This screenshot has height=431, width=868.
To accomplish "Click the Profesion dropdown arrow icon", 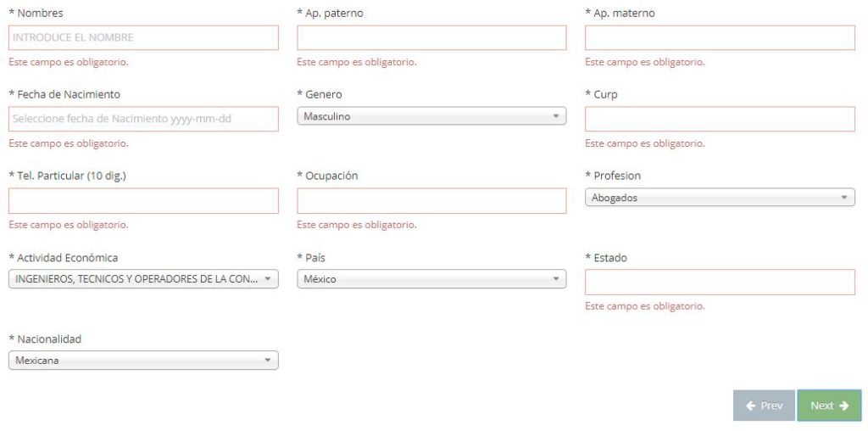I will click(x=844, y=198).
